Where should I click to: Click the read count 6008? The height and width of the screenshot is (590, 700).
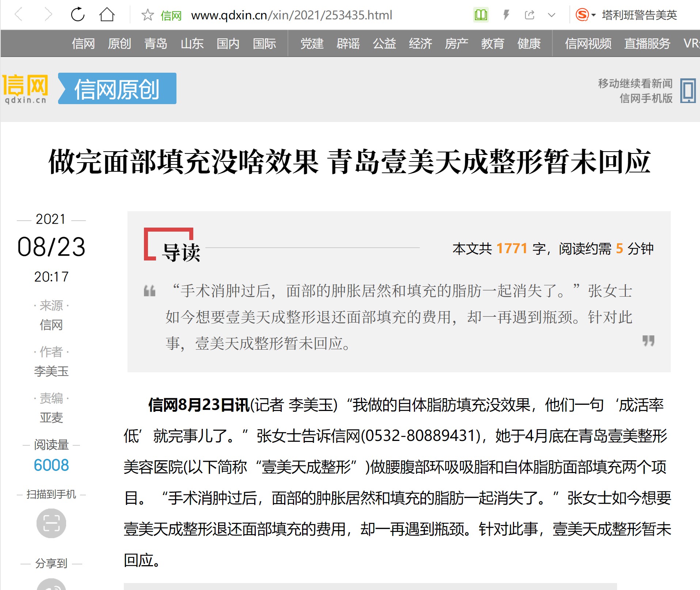[x=51, y=465]
